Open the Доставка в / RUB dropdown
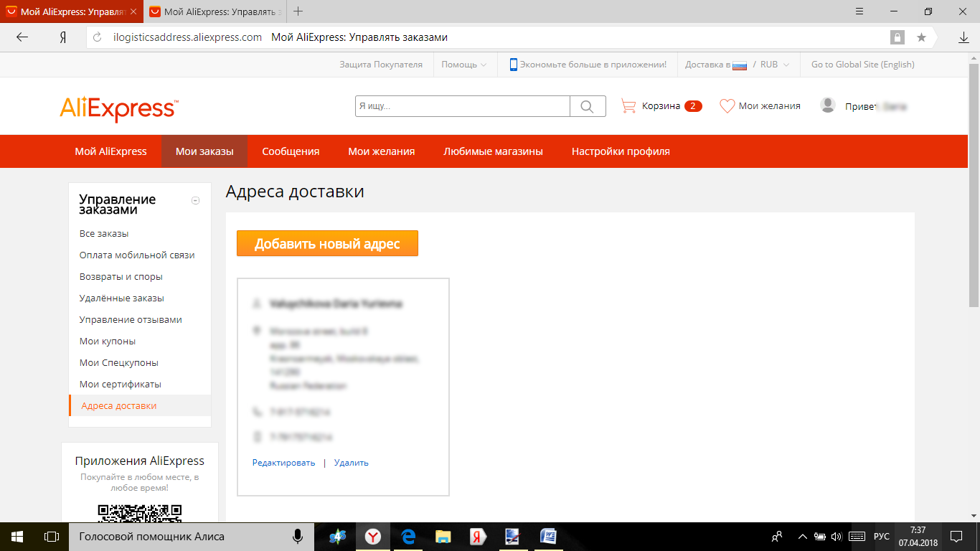Screen dimensions: 980x551 [737, 65]
